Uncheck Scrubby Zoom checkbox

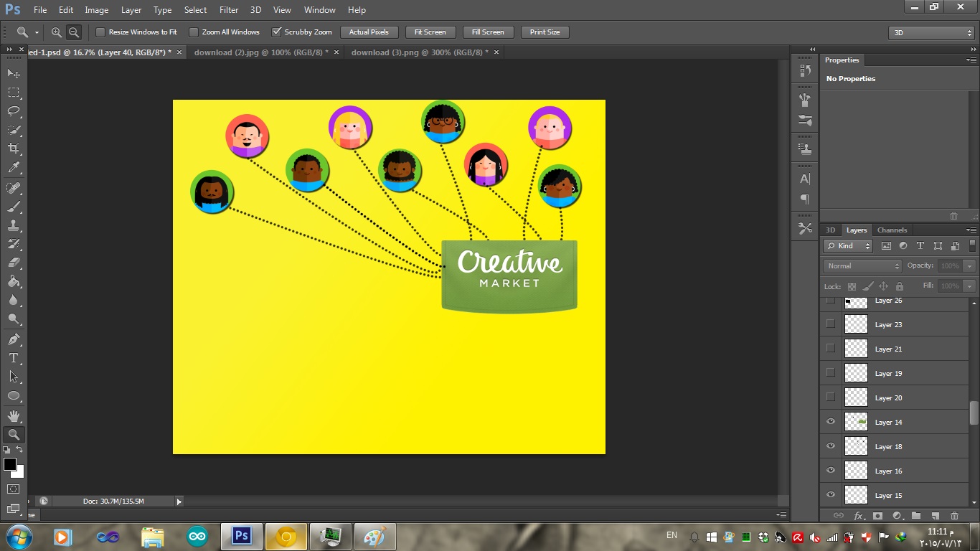276,32
